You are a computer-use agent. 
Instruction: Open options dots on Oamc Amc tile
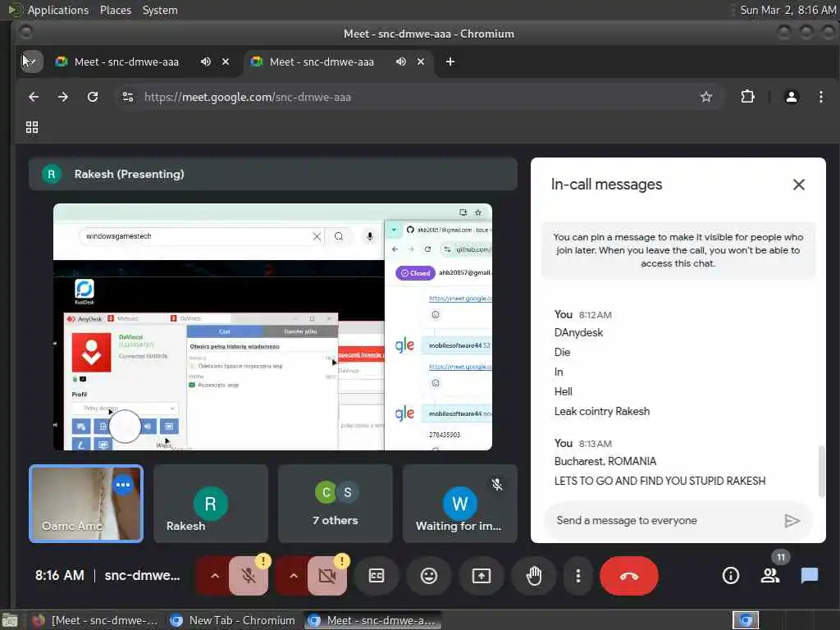[123, 486]
